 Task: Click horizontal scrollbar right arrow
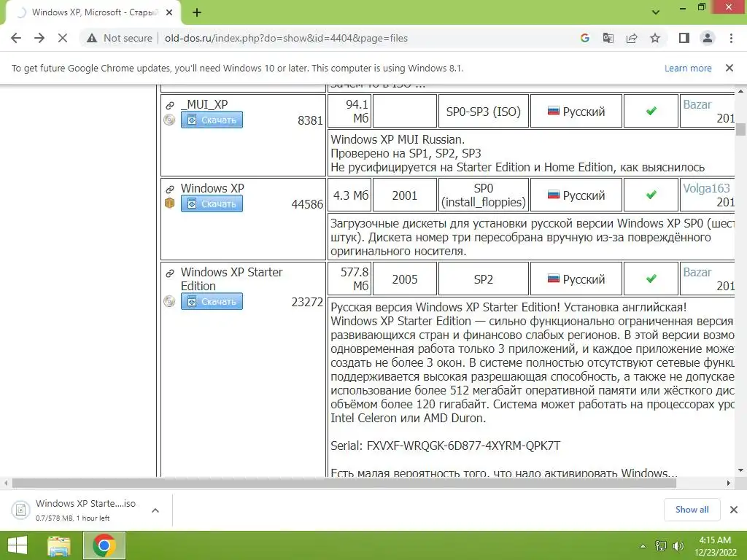729,483
